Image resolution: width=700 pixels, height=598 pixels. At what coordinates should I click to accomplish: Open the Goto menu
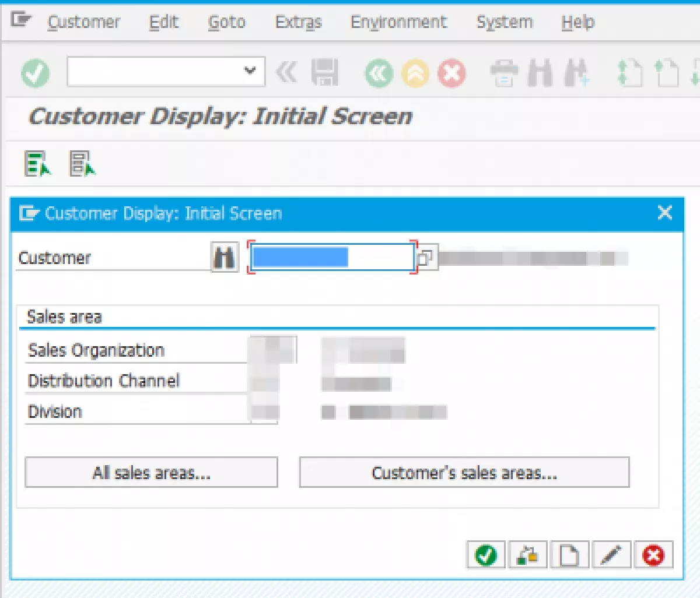point(227,22)
